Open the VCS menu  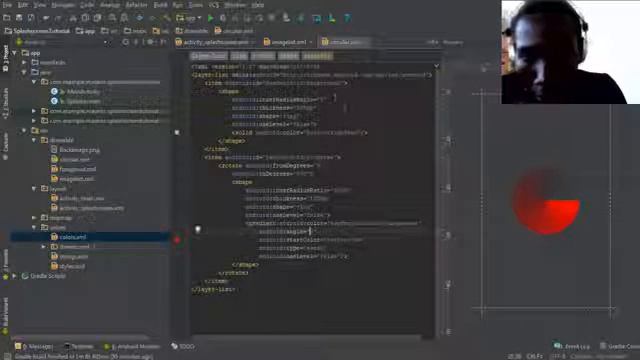coord(213,5)
